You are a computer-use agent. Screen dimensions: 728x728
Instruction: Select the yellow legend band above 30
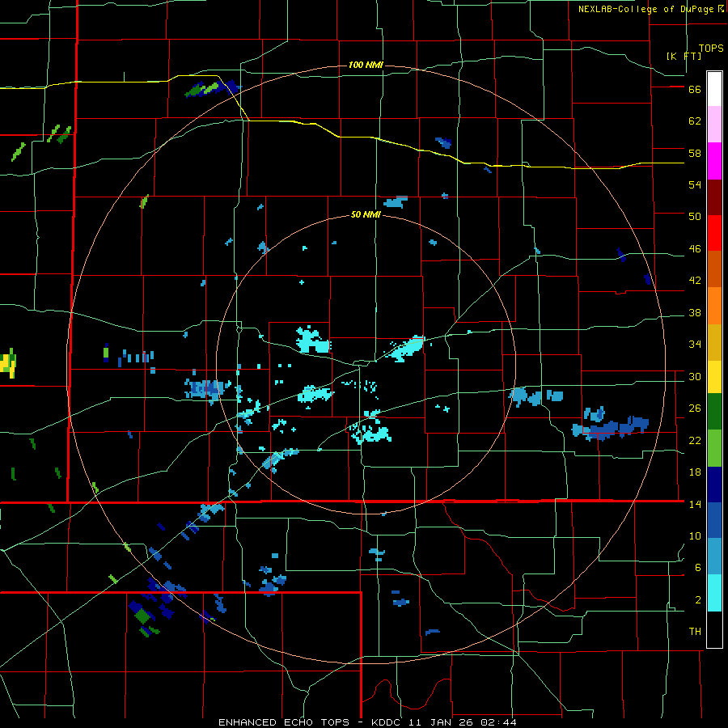coord(714,377)
